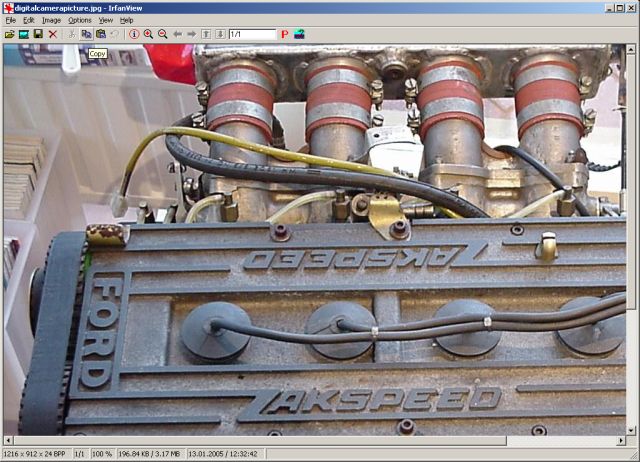Click the About IrfanView icon after the red P

(299, 34)
